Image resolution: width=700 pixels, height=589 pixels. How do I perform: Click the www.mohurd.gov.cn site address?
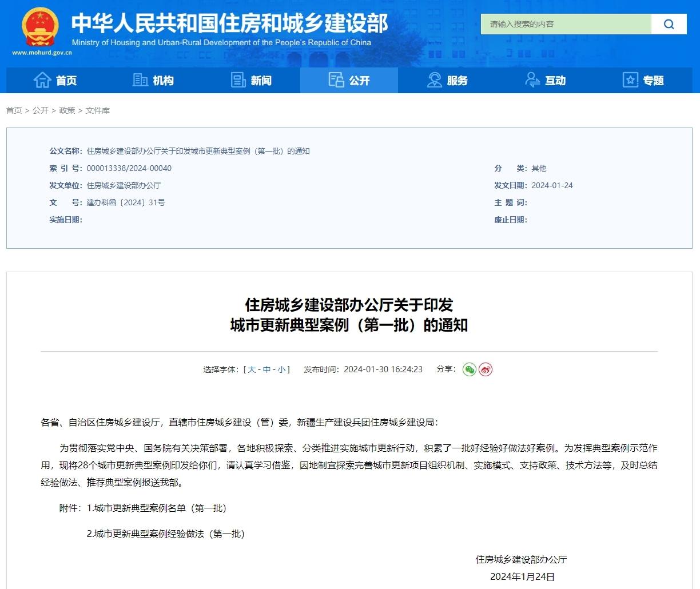click(x=42, y=53)
